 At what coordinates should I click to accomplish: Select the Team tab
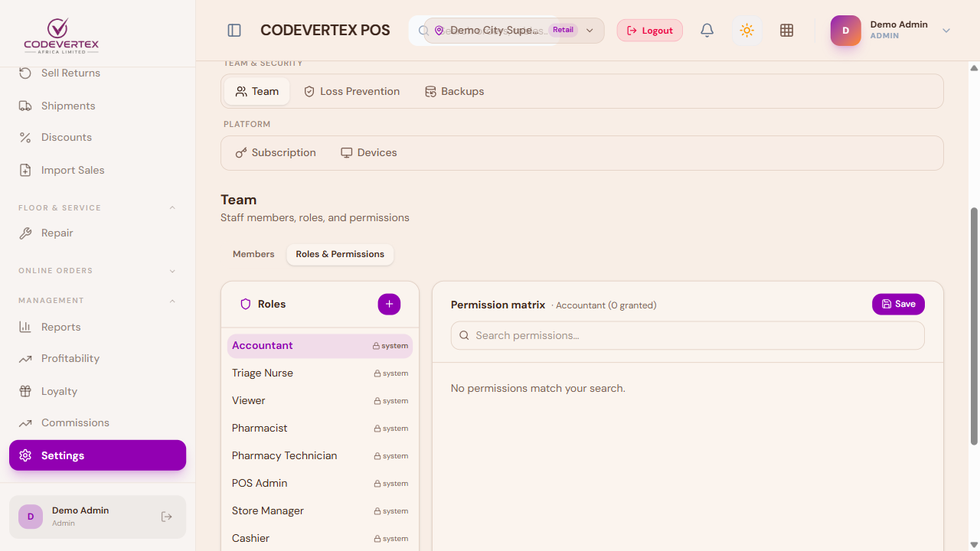[257, 91]
